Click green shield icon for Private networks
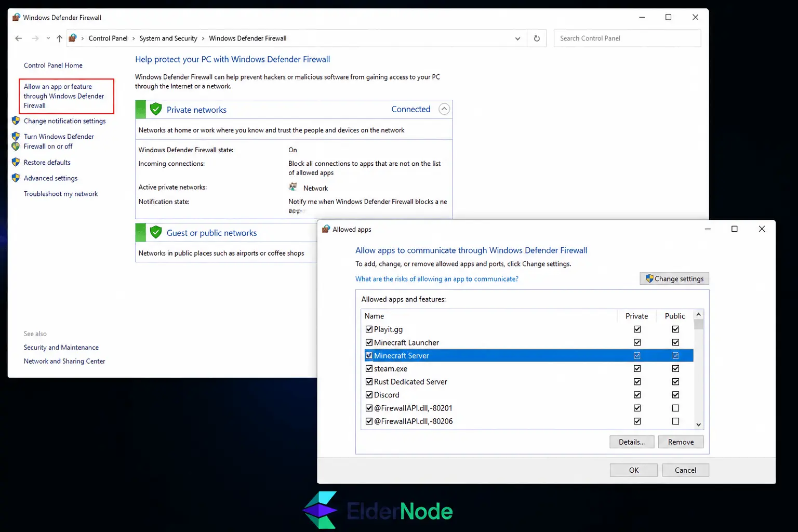The width and height of the screenshot is (798, 532). (x=156, y=109)
